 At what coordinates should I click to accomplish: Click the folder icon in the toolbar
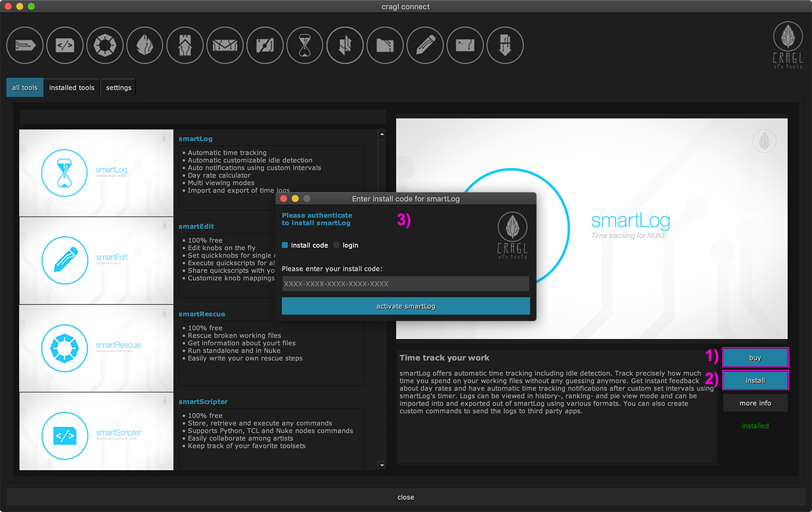point(385,45)
